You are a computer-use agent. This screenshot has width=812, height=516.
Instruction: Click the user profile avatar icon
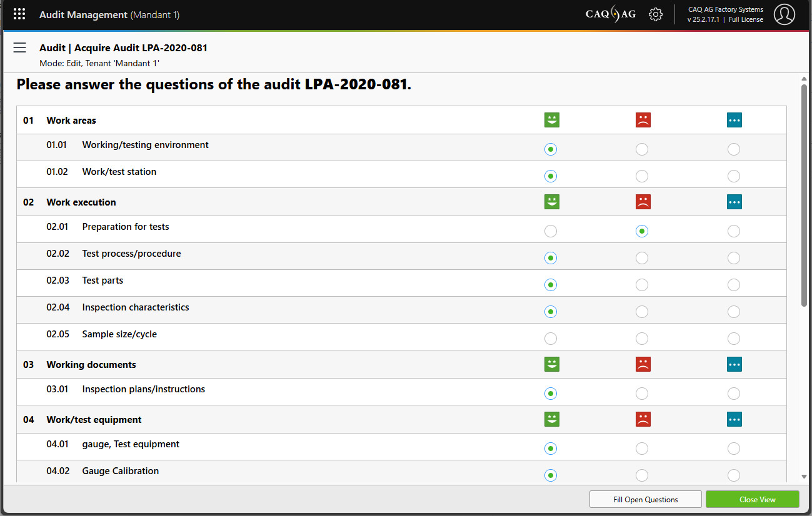coord(784,14)
